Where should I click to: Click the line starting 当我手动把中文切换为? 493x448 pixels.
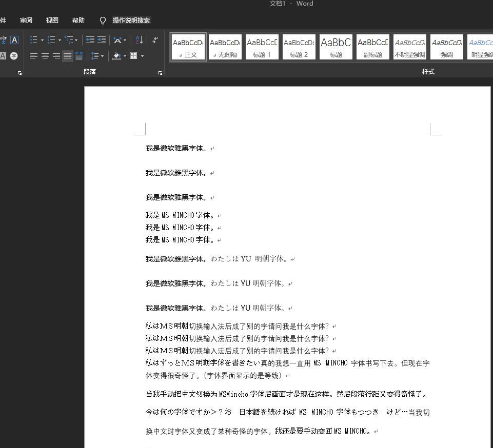[287, 394]
